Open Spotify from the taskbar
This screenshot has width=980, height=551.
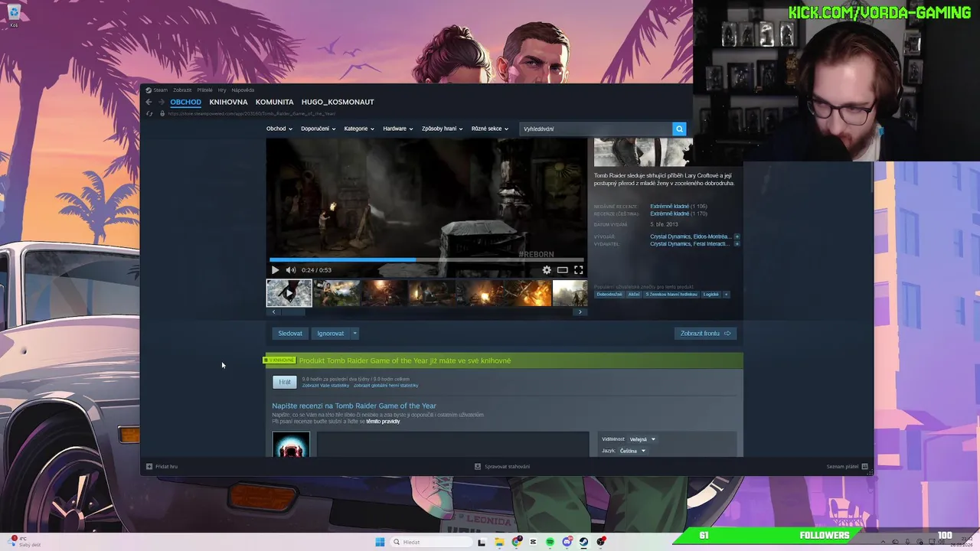tap(550, 542)
